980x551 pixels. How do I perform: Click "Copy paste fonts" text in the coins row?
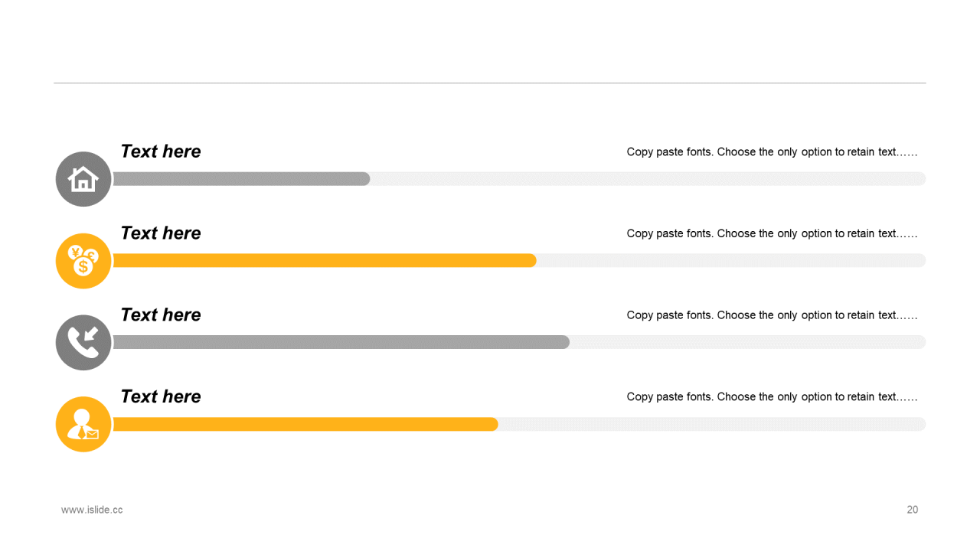pyautogui.click(x=772, y=233)
